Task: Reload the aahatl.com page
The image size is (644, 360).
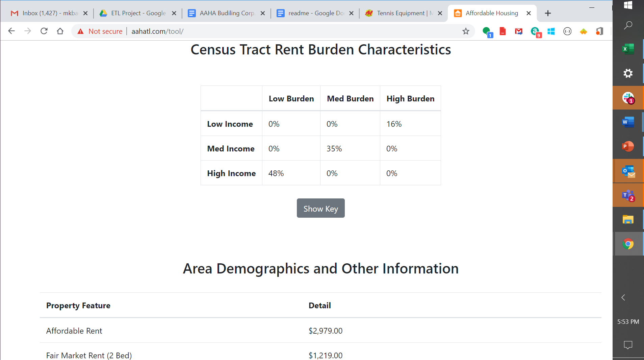Action: tap(44, 31)
